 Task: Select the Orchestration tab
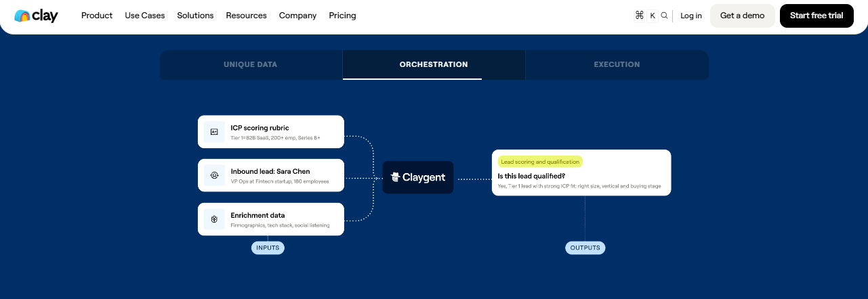[x=434, y=65]
